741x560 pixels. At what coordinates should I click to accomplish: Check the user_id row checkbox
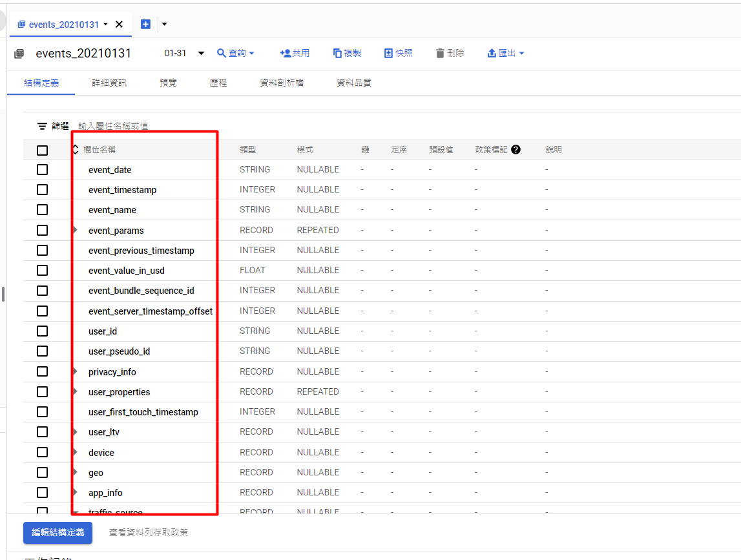click(42, 331)
